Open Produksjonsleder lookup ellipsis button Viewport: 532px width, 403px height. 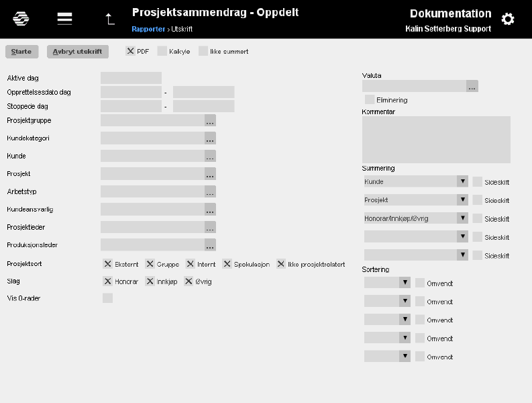coord(210,245)
